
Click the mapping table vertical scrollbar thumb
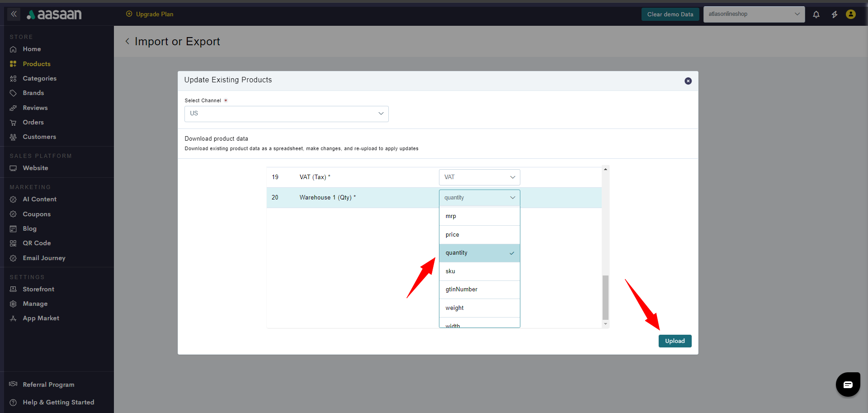[605, 297]
